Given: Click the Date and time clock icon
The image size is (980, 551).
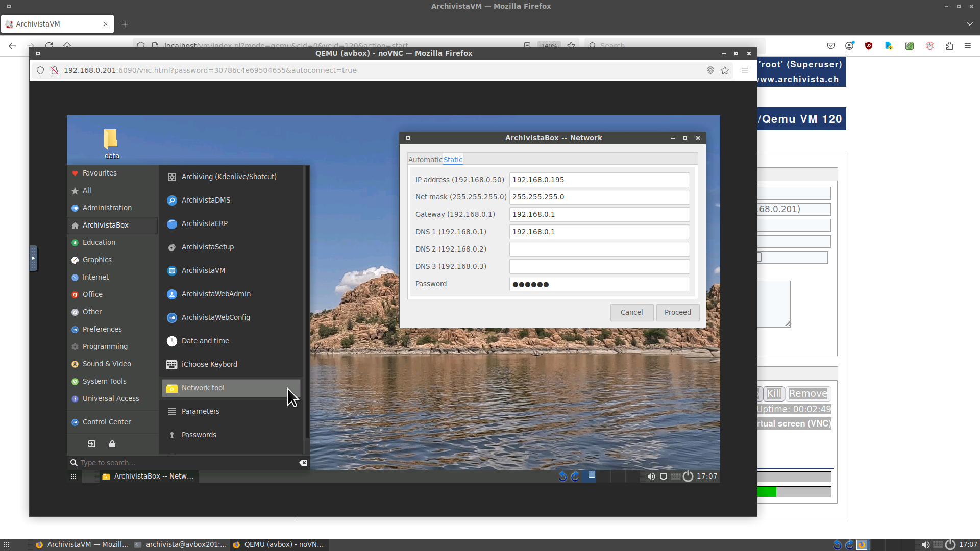Looking at the screenshot, I should pos(172,341).
